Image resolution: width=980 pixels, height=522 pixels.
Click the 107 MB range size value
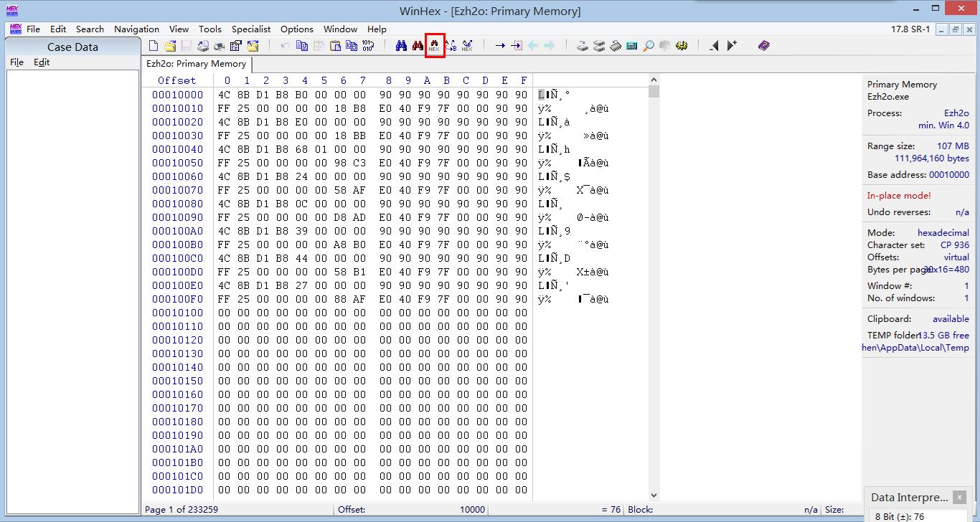(x=953, y=146)
